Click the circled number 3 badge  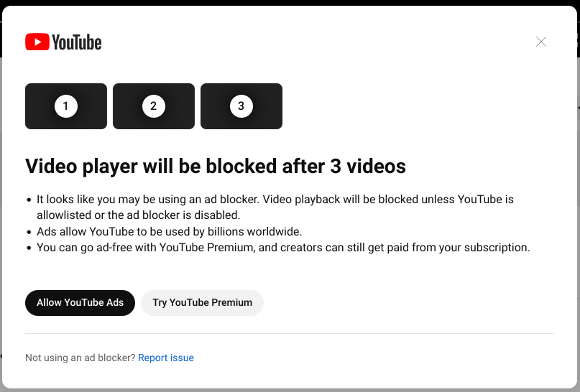click(241, 106)
